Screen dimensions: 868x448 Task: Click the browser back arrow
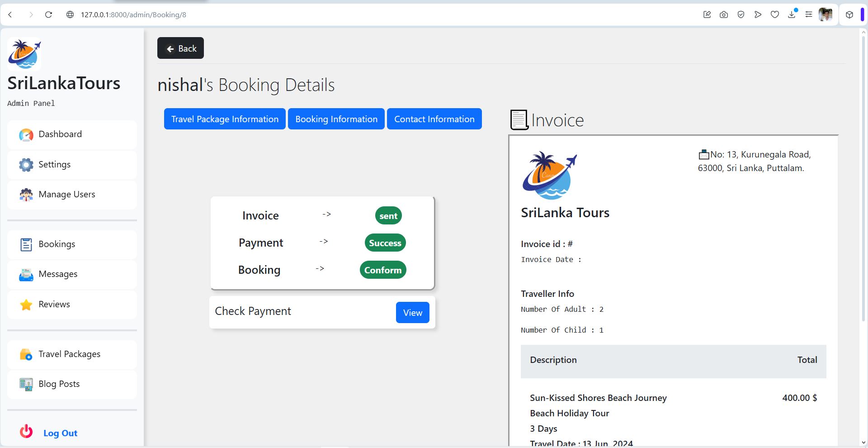pyautogui.click(x=10, y=14)
